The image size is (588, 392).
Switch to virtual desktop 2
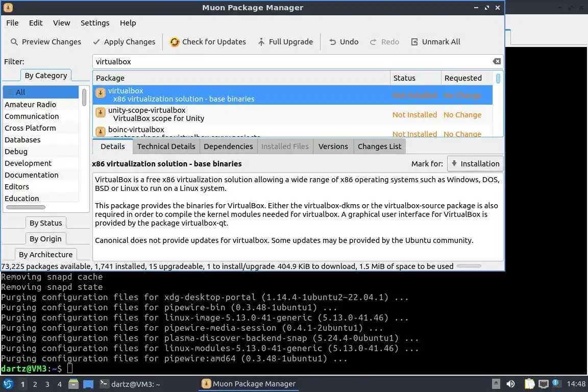[35, 384]
